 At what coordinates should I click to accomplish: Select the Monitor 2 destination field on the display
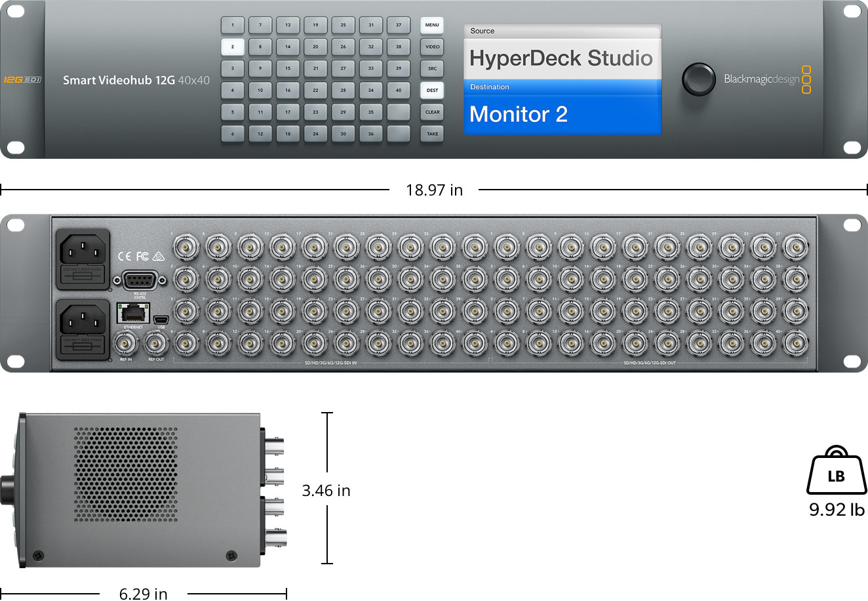point(562,114)
